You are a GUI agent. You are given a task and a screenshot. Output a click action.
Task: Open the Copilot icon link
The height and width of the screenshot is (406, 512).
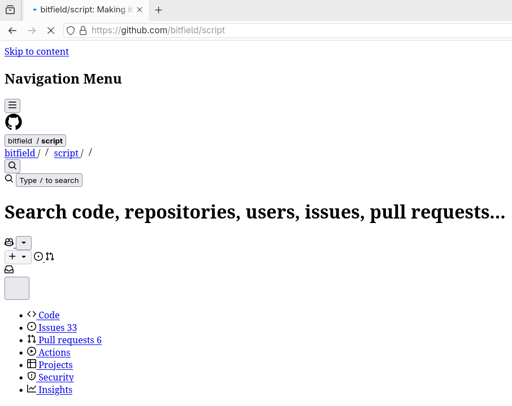click(9, 242)
